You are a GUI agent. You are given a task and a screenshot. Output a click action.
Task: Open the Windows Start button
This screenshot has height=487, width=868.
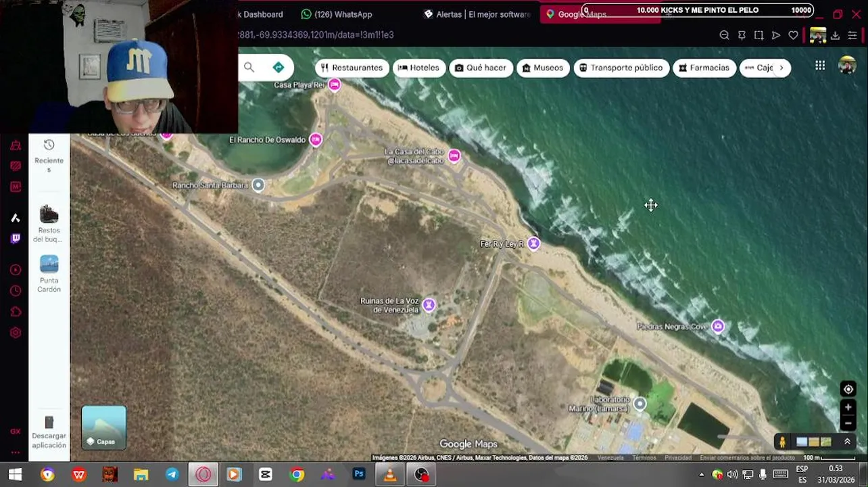pos(15,475)
